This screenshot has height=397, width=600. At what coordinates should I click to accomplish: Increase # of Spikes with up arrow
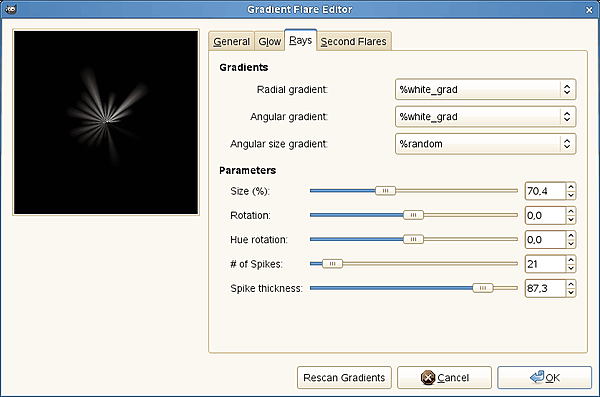point(571,260)
